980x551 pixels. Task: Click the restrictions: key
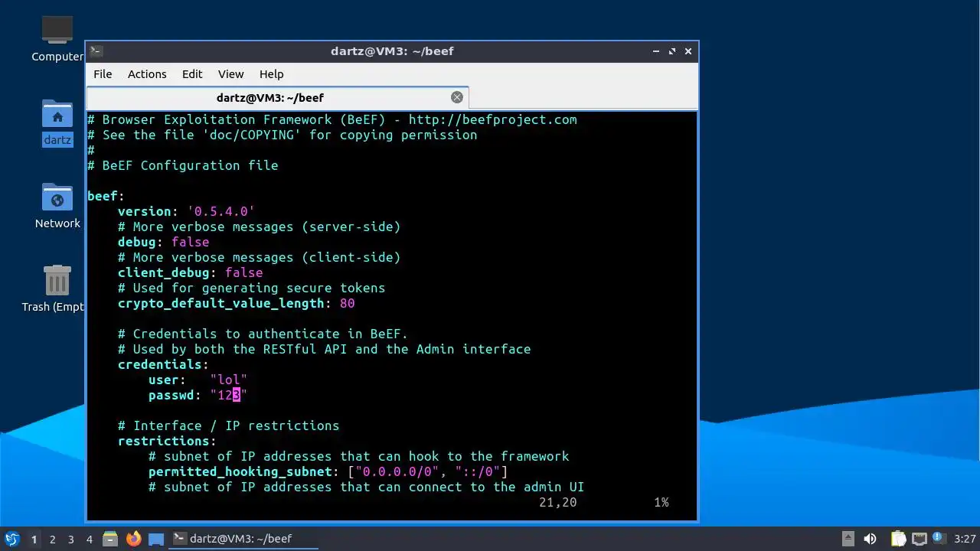167,441
